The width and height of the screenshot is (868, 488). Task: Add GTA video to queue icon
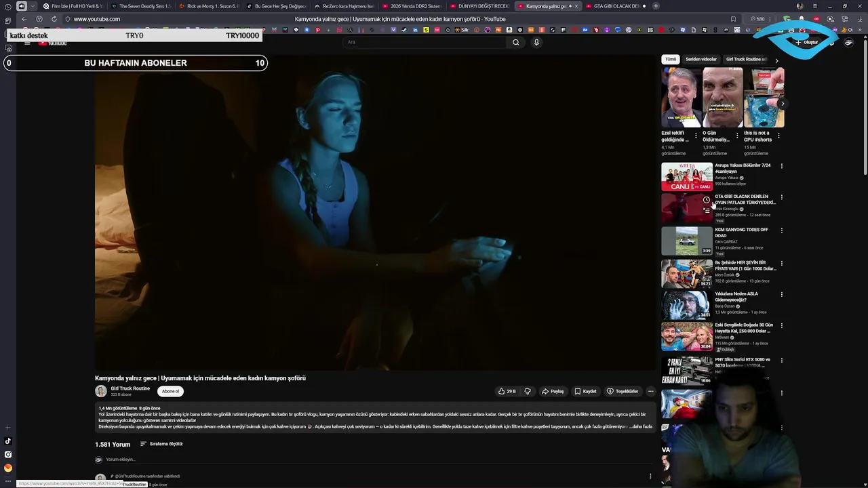(706, 211)
